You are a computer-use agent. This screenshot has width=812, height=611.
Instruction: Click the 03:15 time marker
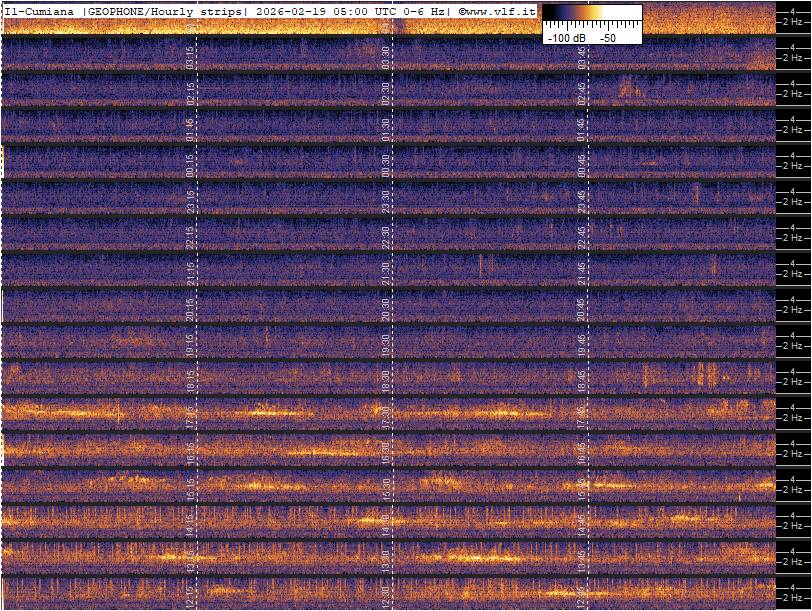(x=191, y=57)
